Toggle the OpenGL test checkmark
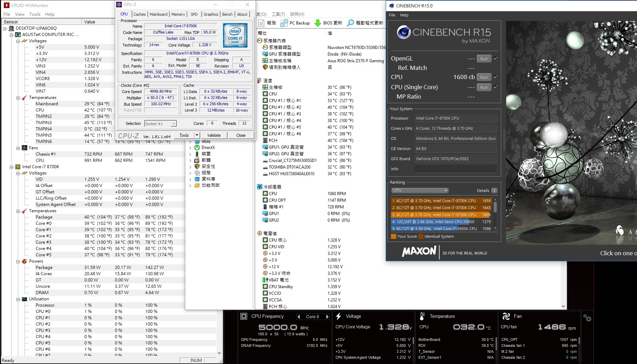This screenshot has height=364, width=637. pos(496,58)
